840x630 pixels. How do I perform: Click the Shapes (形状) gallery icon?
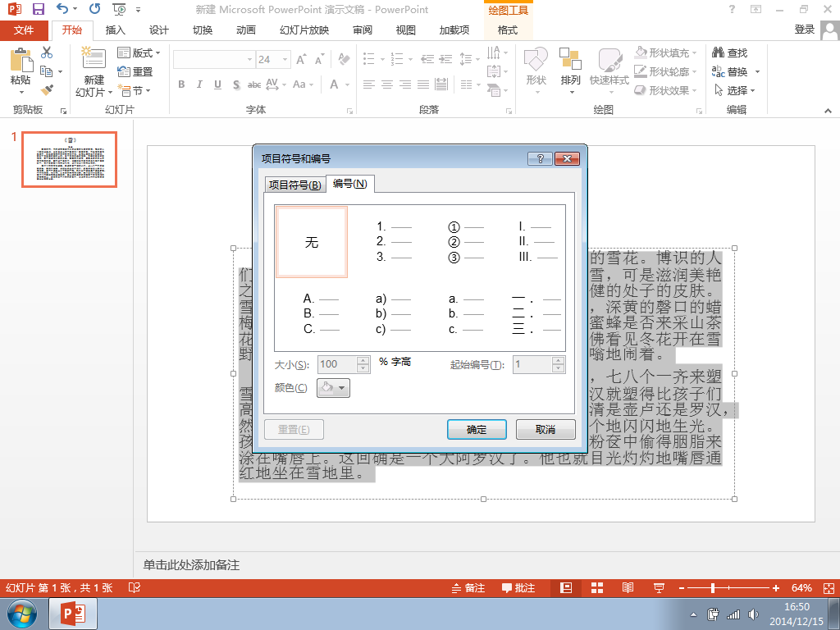tap(536, 59)
